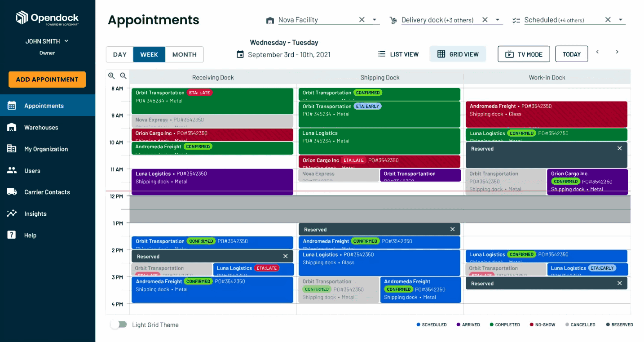Open Carrier Contacts in the sidebar

(48, 192)
